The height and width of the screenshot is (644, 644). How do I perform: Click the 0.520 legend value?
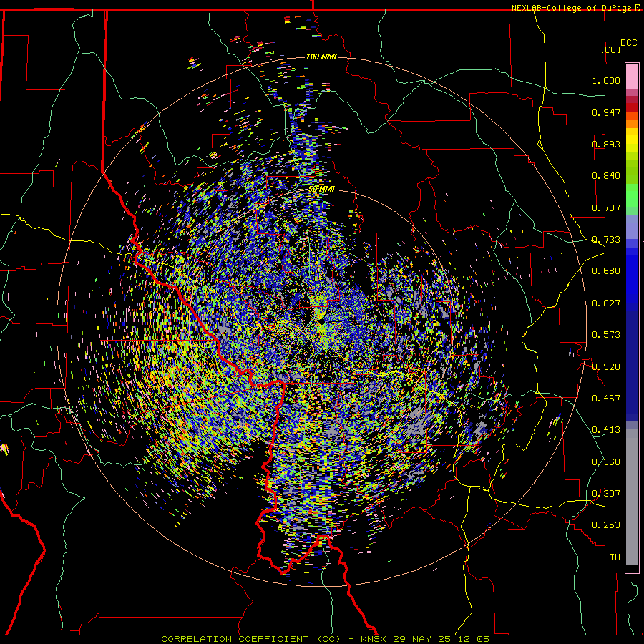coord(606,367)
